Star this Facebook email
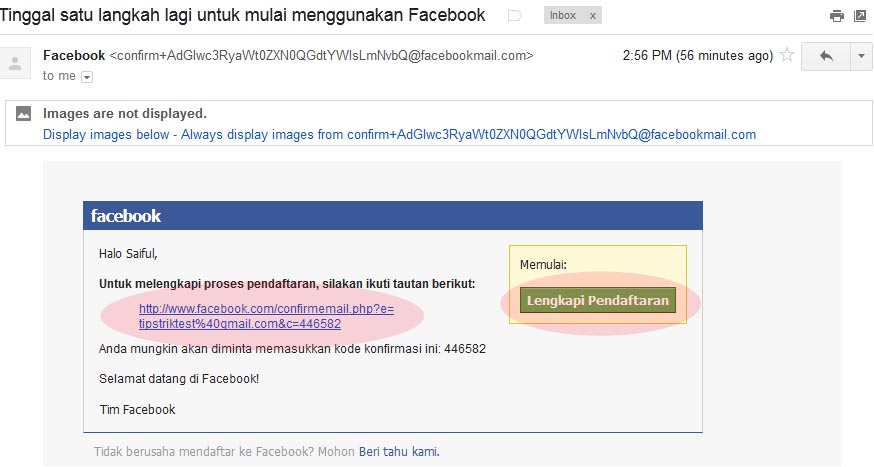Image resolution: width=874 pixels, height=467 pixels. pyautogui.click(x=786, y=55)
